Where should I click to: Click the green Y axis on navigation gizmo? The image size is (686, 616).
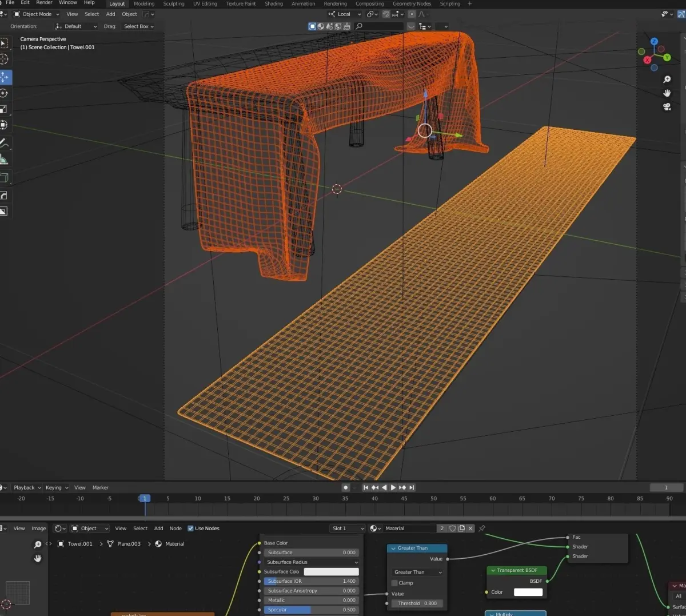[x=667, y=57]
